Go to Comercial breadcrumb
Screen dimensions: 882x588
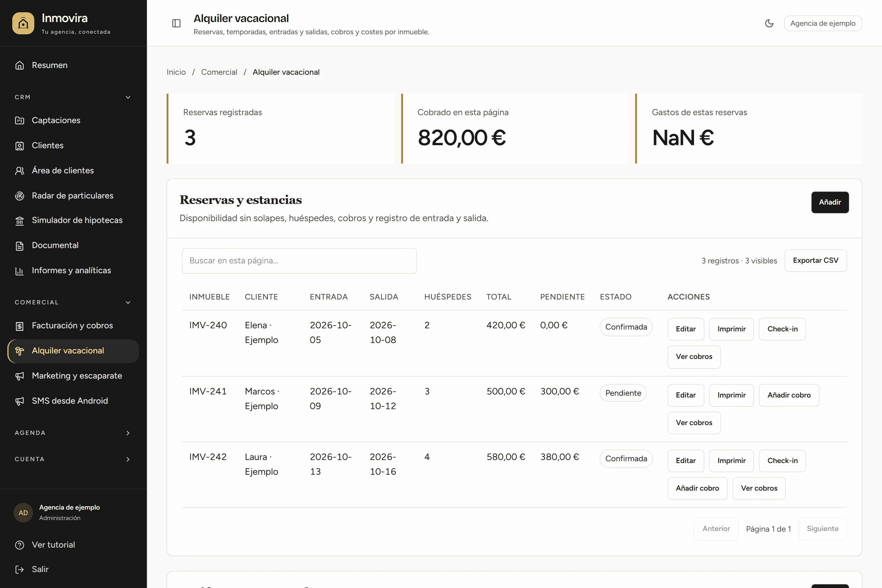tap(219, 72)
